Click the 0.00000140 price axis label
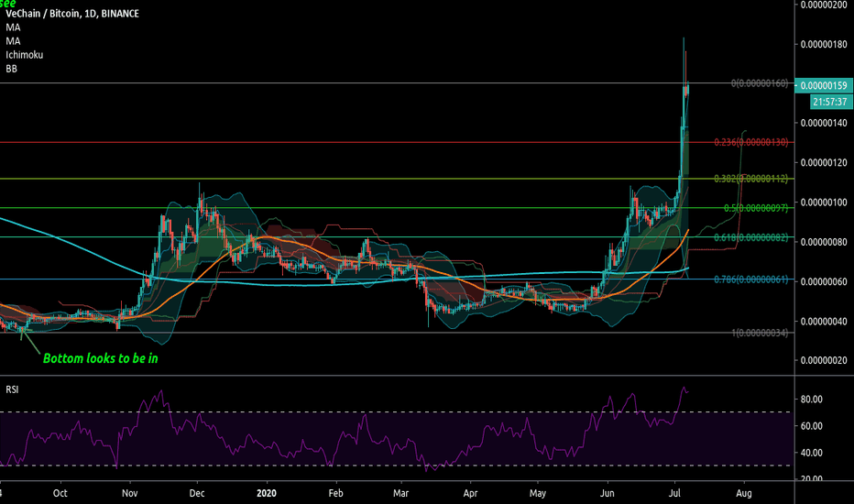Image resolution: width=854 pixels, height=504 pixels. pyautogui.click(x=824, y=123)
